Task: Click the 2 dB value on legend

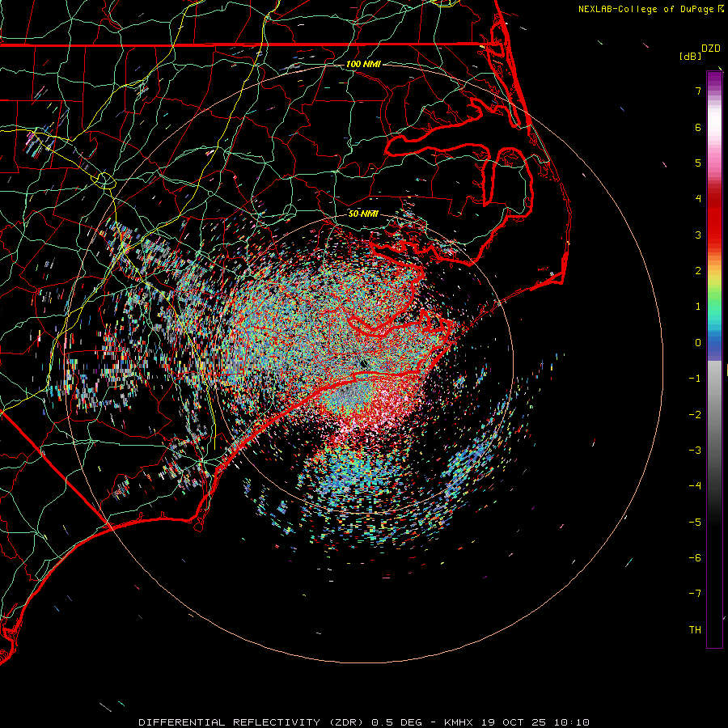Action: (x=698, y=271)
